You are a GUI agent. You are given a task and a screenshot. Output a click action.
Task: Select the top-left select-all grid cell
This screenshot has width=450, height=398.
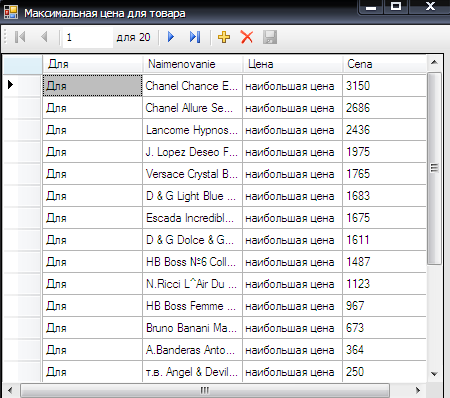[23, 64]
